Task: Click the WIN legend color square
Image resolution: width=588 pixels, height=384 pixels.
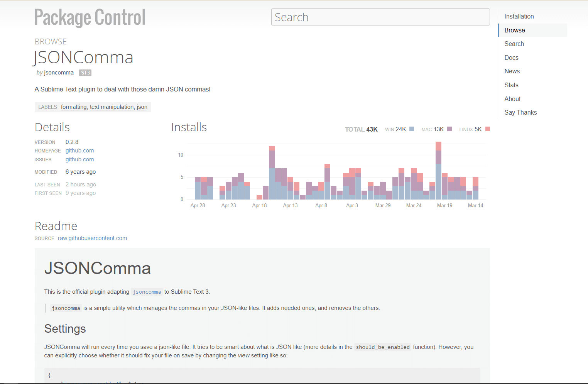Action: click(411, 129)
